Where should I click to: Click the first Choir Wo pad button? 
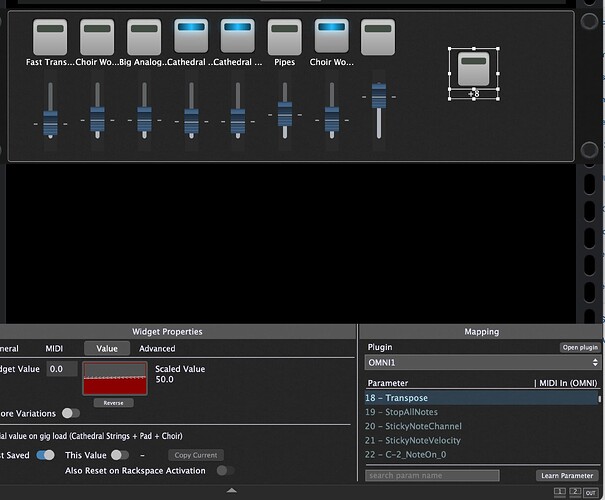coord(97,37)
